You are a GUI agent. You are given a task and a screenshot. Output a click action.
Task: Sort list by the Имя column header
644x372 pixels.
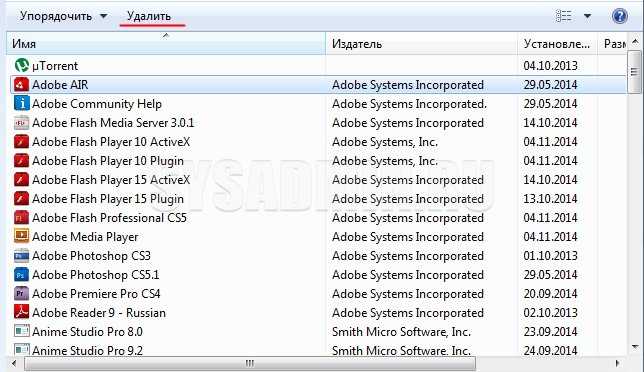166,44
